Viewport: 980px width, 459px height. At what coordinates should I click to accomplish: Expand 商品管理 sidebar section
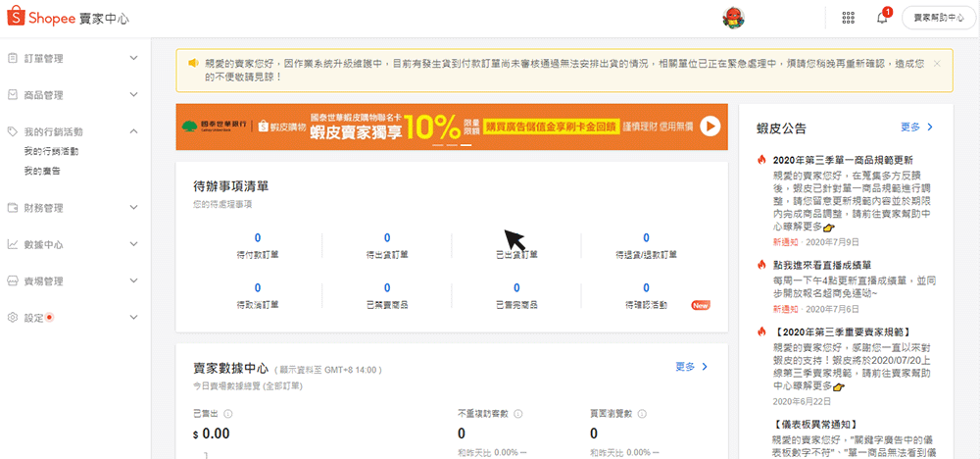click(x=133, y=95)
